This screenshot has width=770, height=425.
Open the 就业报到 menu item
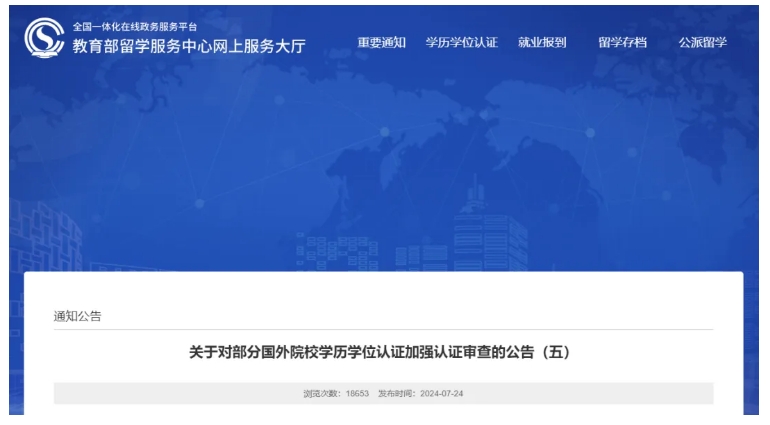542,43
